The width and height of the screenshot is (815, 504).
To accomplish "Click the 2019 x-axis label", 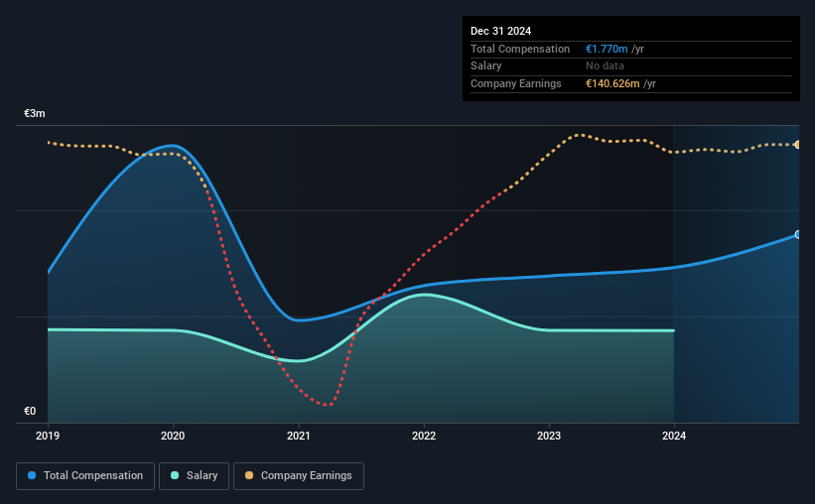I will [48, 436].
